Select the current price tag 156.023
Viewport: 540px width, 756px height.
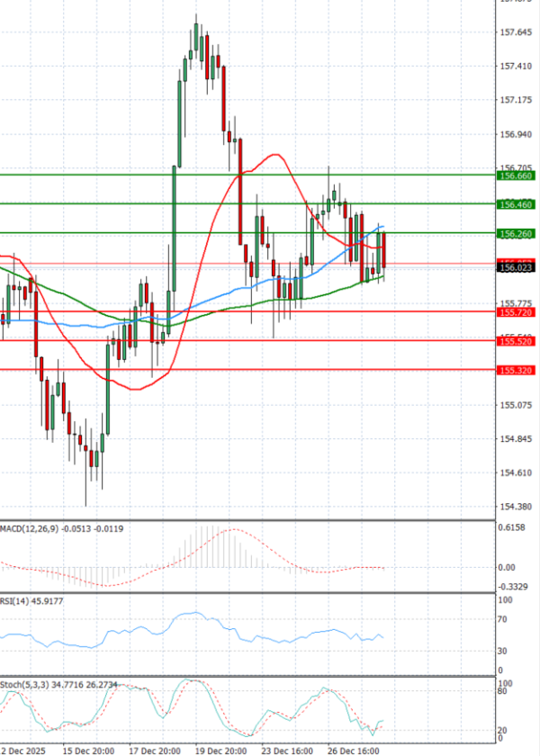pos(516,267)
